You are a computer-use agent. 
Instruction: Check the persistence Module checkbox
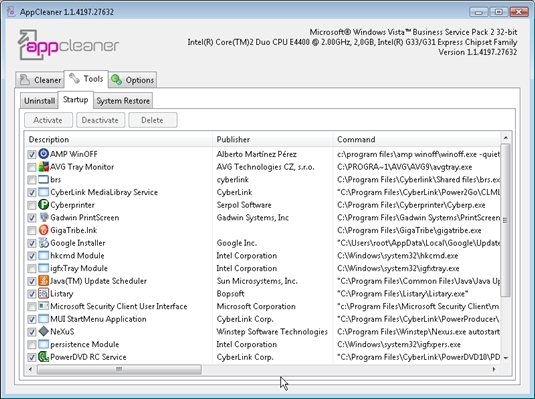32,345
